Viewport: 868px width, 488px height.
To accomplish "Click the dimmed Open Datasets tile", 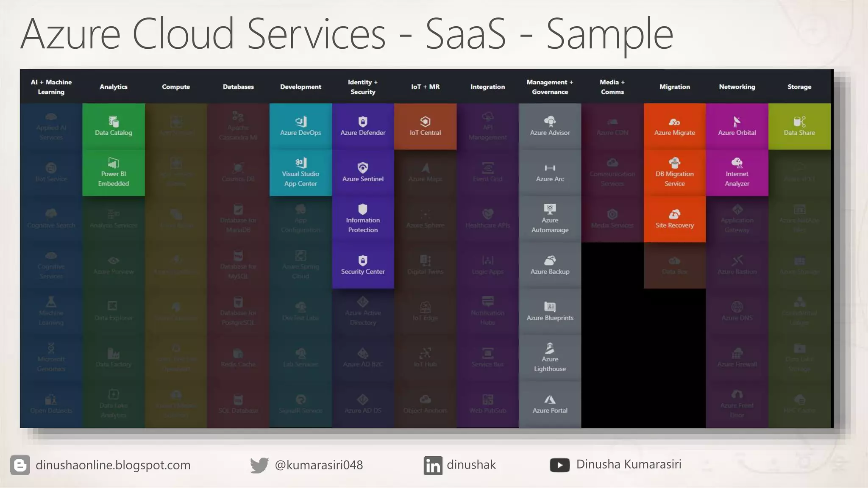I will 51,404.
